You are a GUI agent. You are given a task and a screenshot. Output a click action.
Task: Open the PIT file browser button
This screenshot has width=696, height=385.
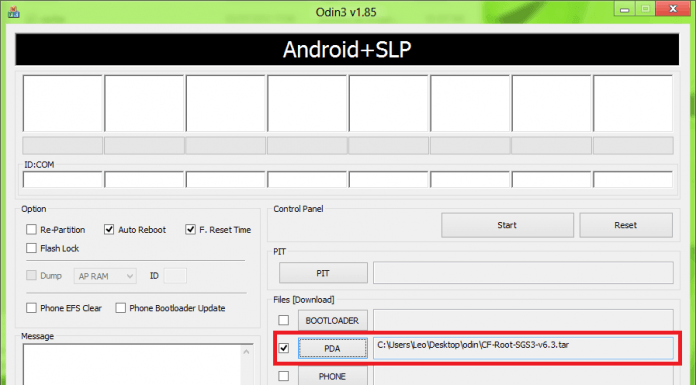point(323,273)
